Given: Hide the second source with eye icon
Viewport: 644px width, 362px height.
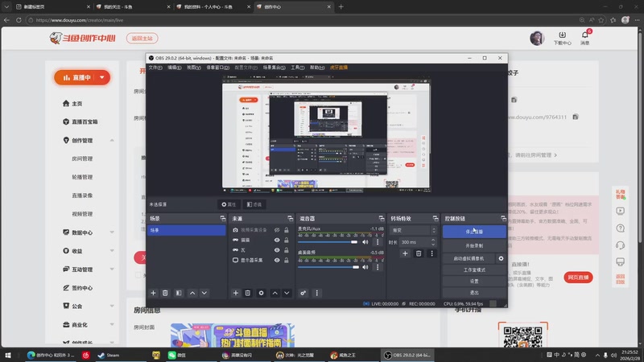Looking at the screenshot, I should (277, 240).
